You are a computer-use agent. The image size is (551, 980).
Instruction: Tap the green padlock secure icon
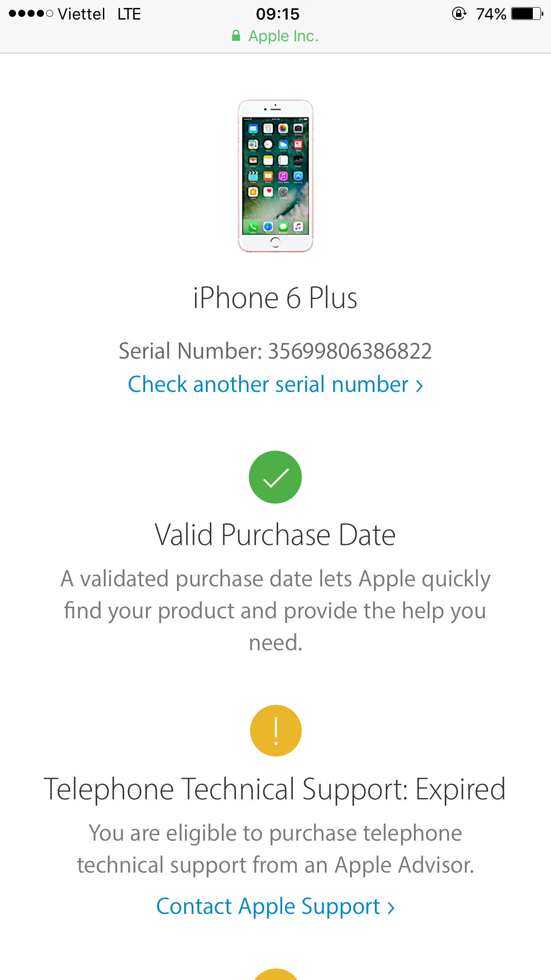(x=236, y=36)
